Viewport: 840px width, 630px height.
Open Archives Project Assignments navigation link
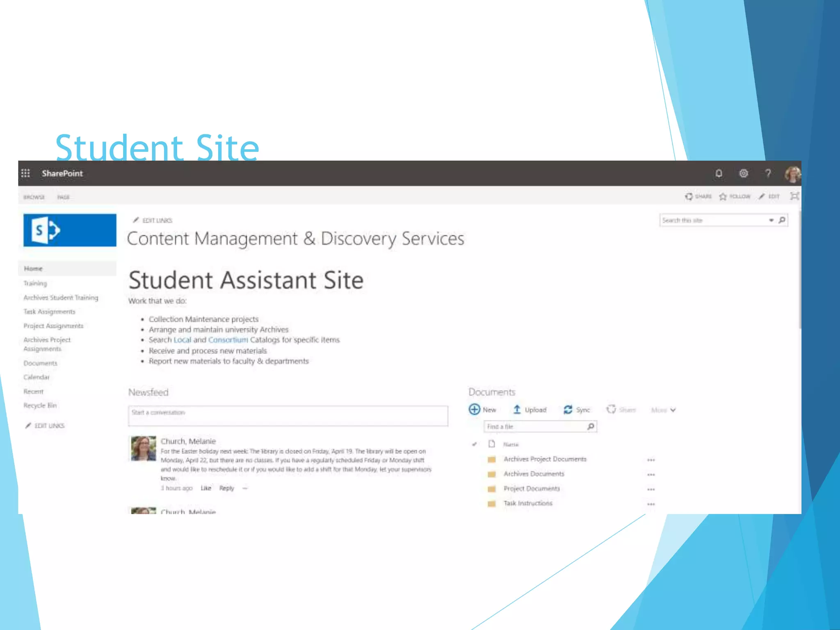(x=47, y=344)
